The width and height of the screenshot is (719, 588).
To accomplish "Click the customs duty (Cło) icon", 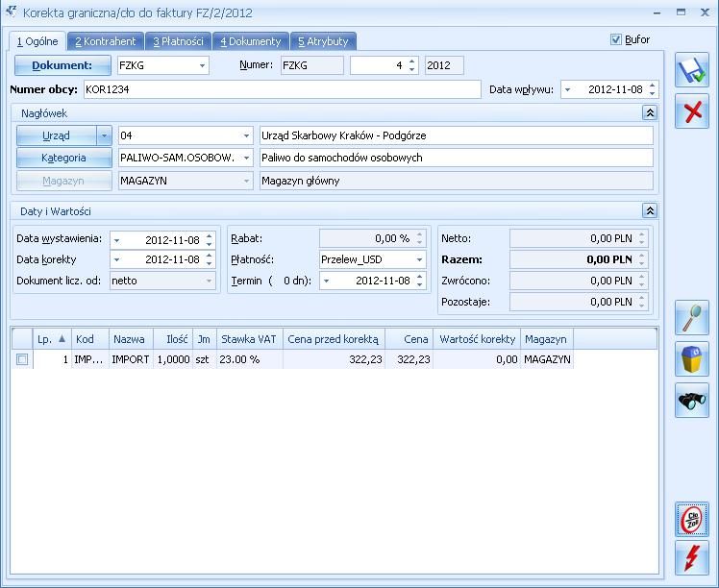I will (691, 519).
